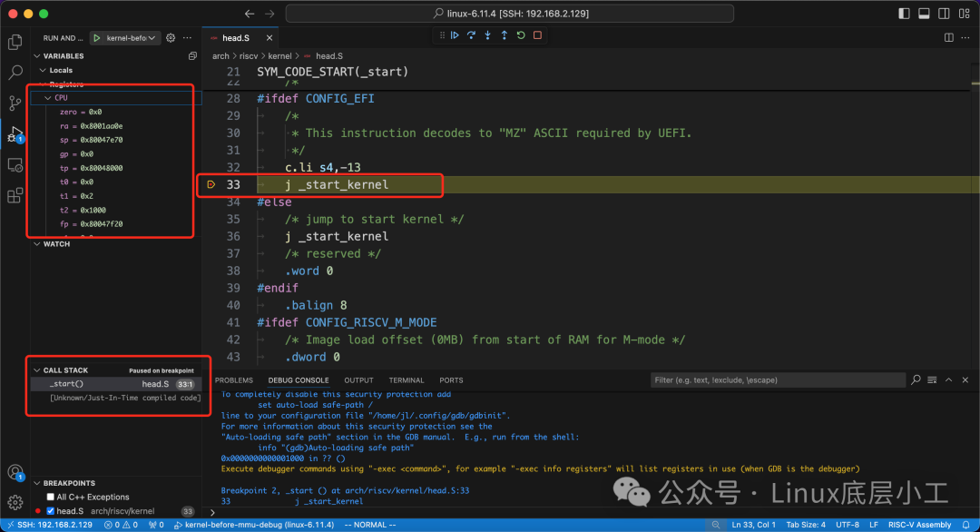980x532 pixels.
Task: Step over in debug toolbar
Action: click(471, 35)
